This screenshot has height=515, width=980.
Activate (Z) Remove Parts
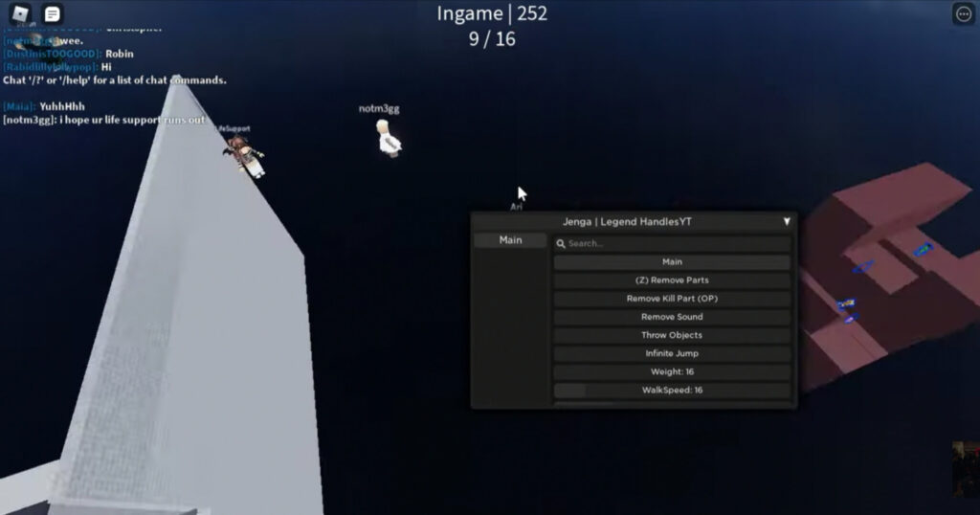point(672,280)
